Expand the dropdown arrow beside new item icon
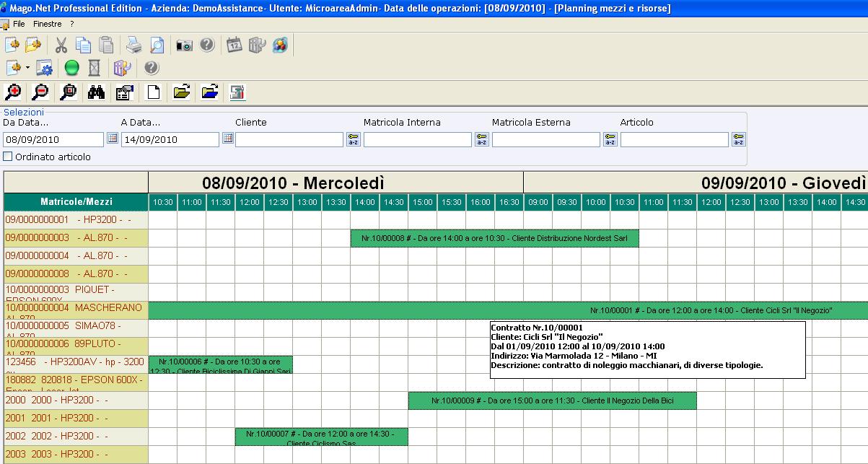This screenshot has height=464, width=868. pyautogui.click(x=27, y=68)
